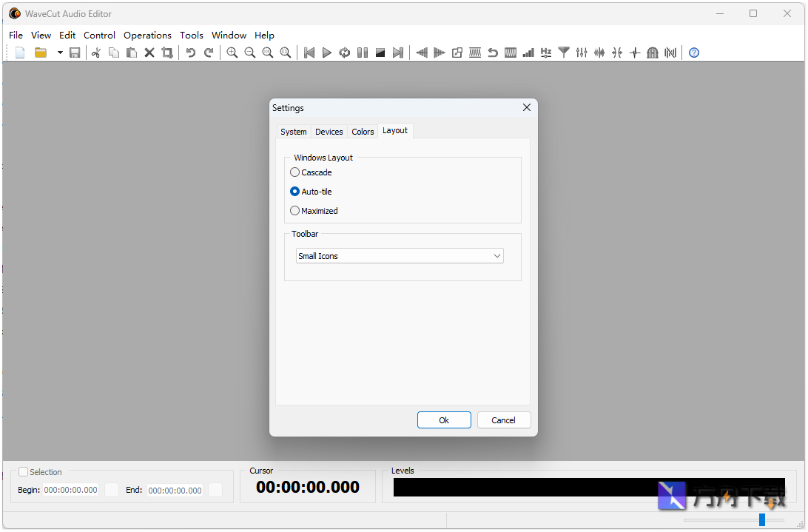808x532 pixels.
Task: Switch to the Devices settings tab
Action: (329, 131)
